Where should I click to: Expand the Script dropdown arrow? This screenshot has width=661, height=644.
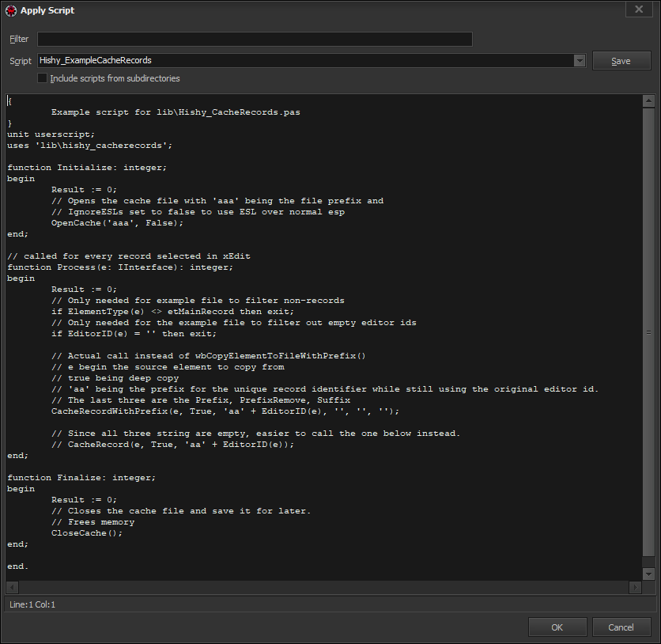(580, 61)
